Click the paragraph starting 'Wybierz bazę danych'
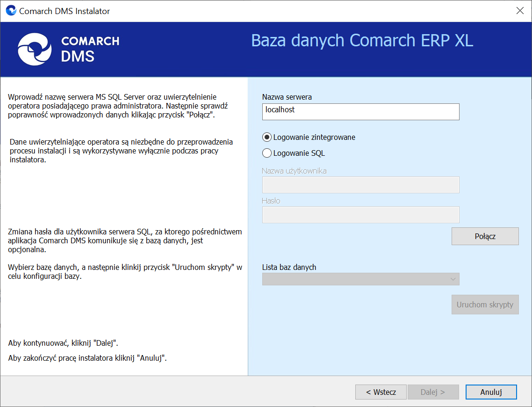 click(125, 271)
